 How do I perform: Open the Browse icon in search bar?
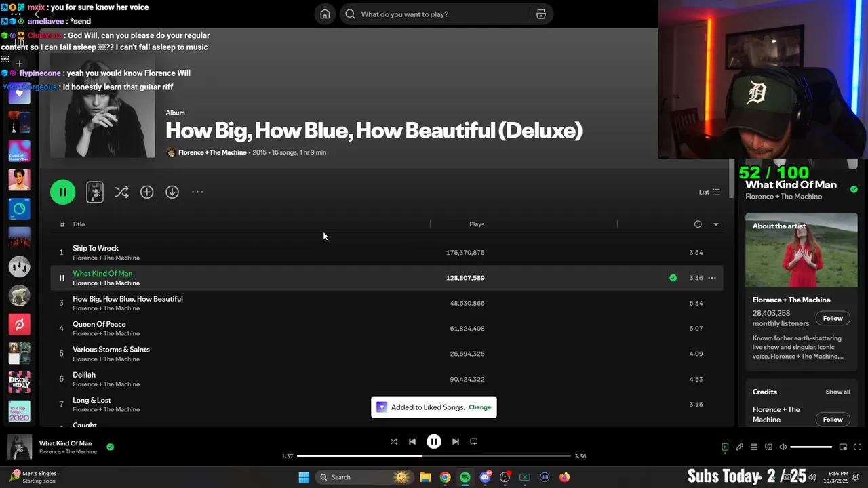pos(541,14)
